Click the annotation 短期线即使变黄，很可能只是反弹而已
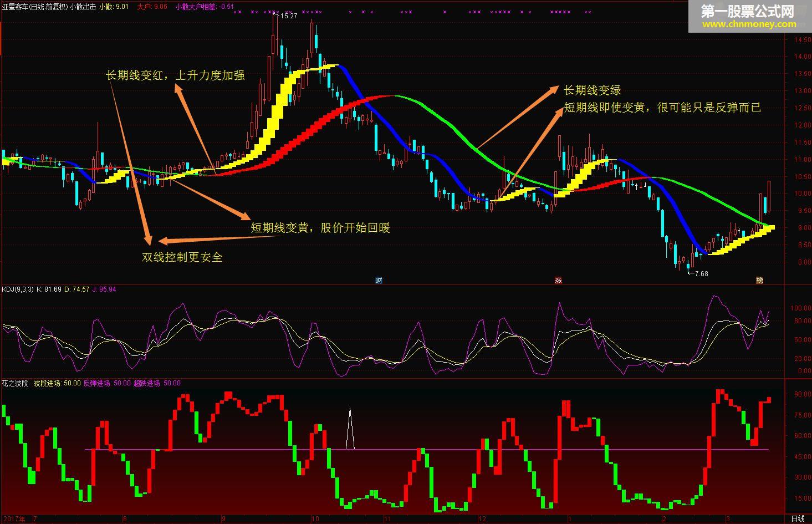Viewport: 812px width, 524px height. tap(662, 108)
